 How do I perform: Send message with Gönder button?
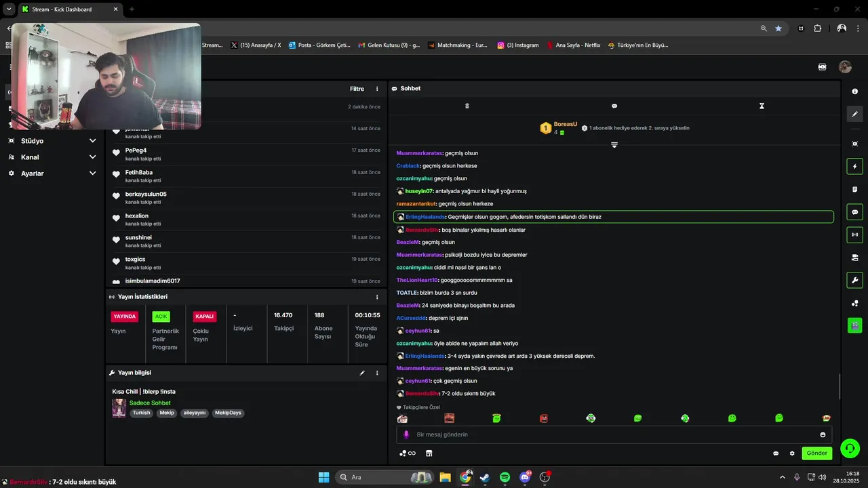pyautogui.click(x=816, y=453)
